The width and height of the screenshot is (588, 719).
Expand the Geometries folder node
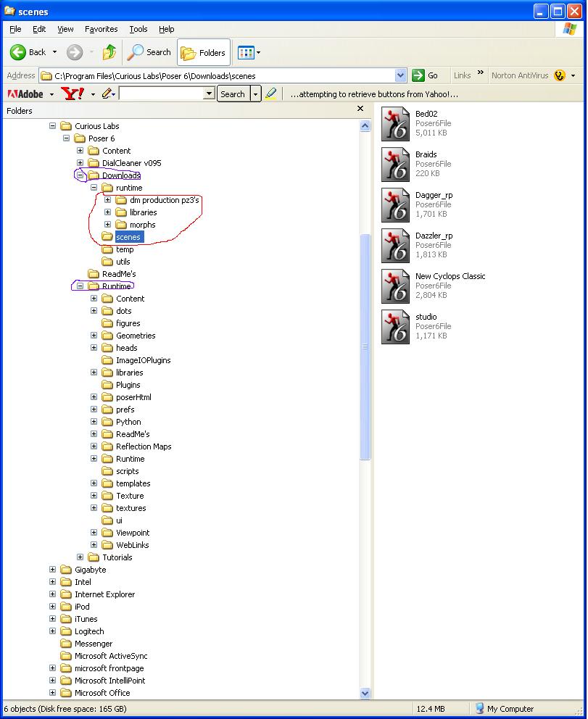tap(94, 336)
